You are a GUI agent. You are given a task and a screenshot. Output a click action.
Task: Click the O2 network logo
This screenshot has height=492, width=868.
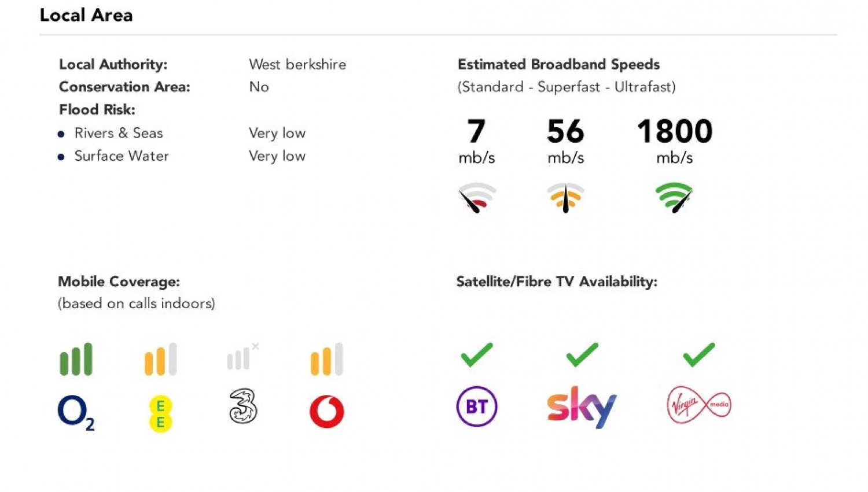(76, 412)
